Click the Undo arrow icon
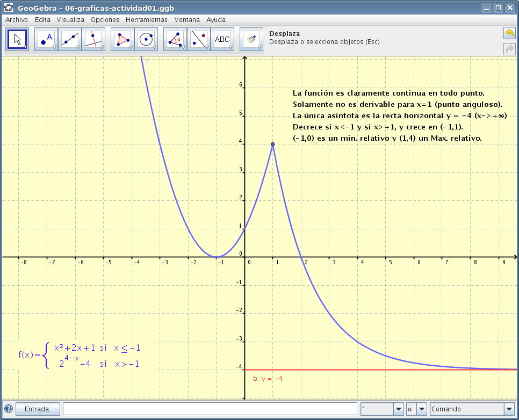This screenshot has height=420, width=519. coord(510,33)
